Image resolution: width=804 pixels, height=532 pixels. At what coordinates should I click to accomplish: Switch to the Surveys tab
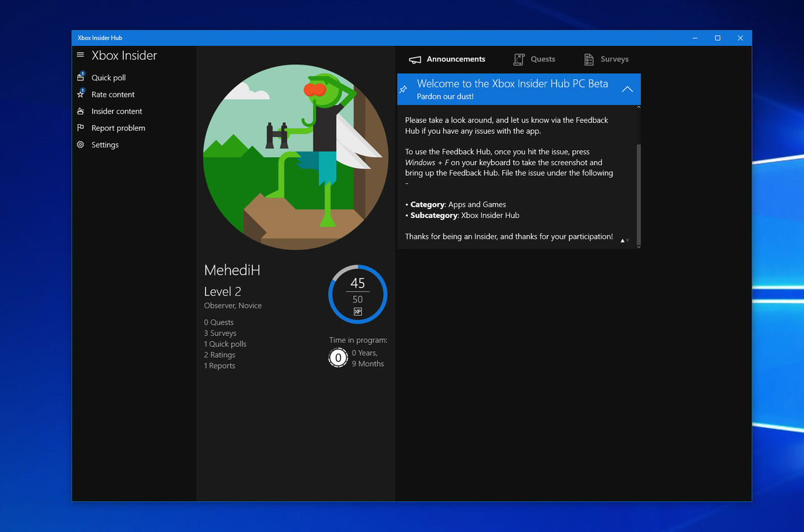pos(613,59)
